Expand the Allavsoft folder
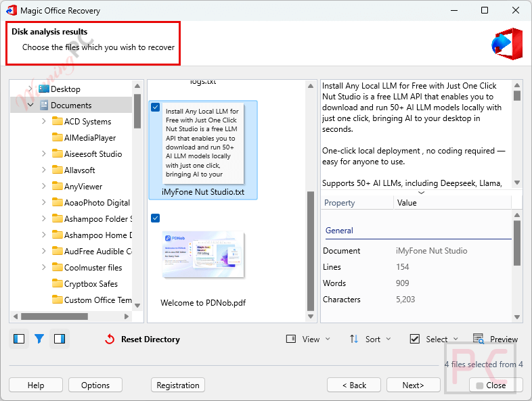 pyautogui.click(x=44, y=170)
